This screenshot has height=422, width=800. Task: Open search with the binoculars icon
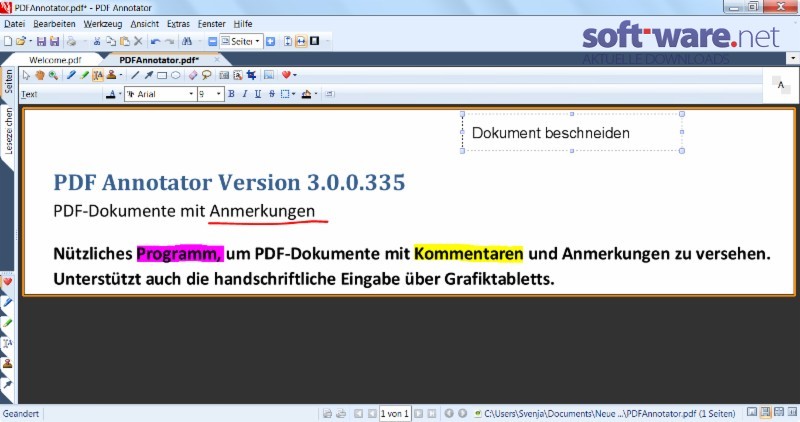[x=187, y=41]
